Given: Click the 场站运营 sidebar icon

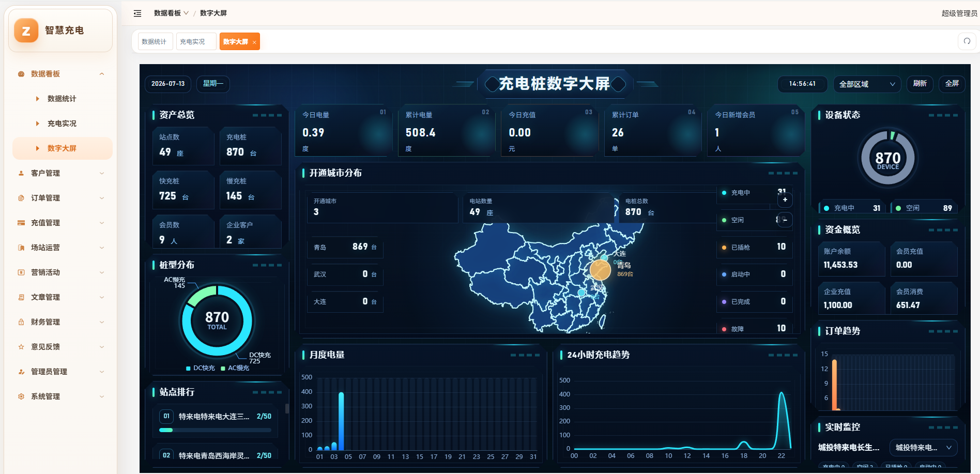Looking at the screenshot, I should click(x=21, y=248).
